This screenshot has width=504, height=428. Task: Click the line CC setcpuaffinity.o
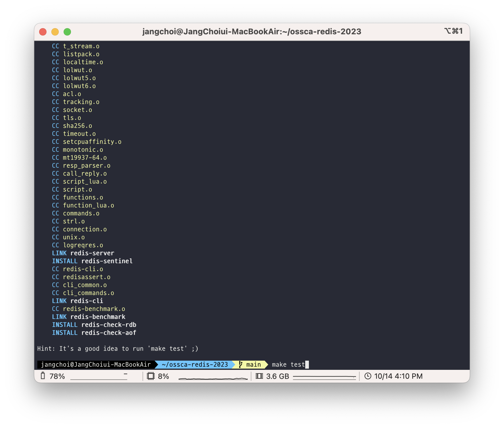click(87, 141)
